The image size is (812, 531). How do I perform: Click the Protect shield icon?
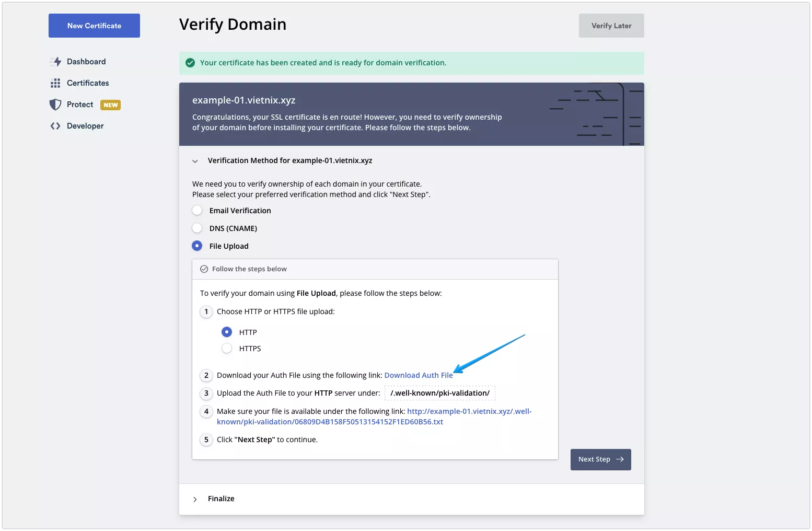click(56, 104)
